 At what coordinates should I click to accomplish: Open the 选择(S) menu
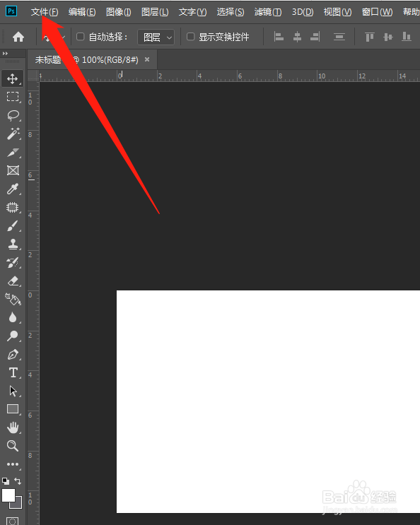[231, 12]
